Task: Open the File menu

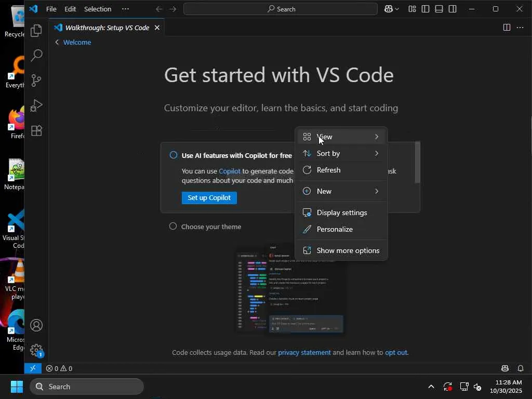Action: [51, 9]
